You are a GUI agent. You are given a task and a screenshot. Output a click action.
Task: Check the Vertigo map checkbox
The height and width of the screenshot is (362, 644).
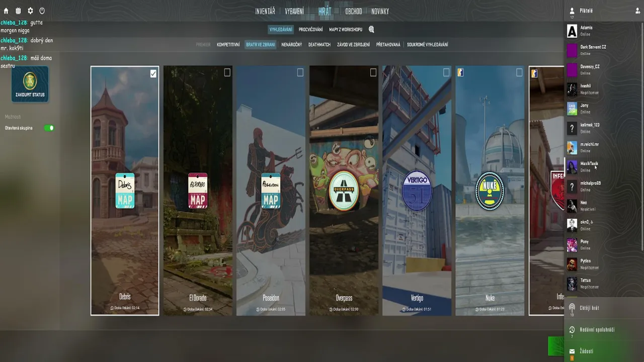(446, 73)
